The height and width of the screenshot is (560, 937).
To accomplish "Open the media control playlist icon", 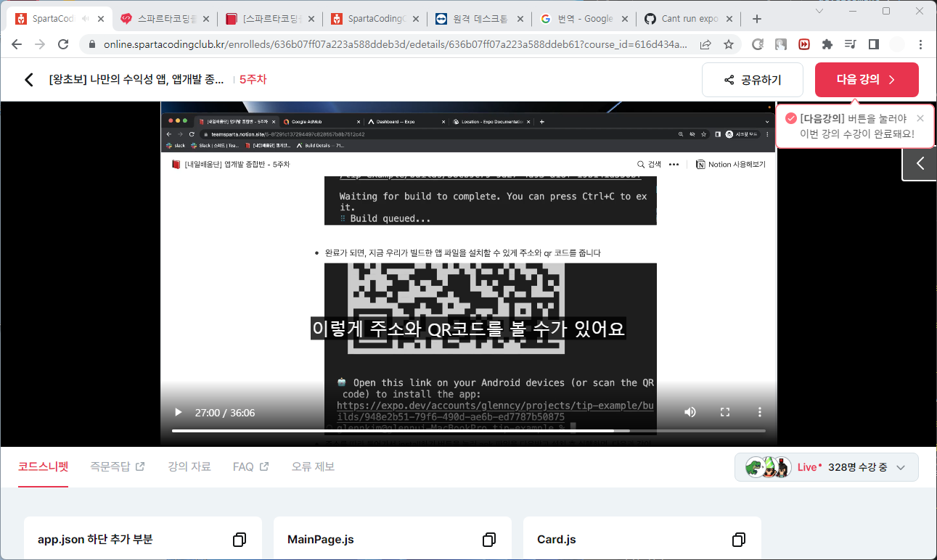I will coord(850,44).
